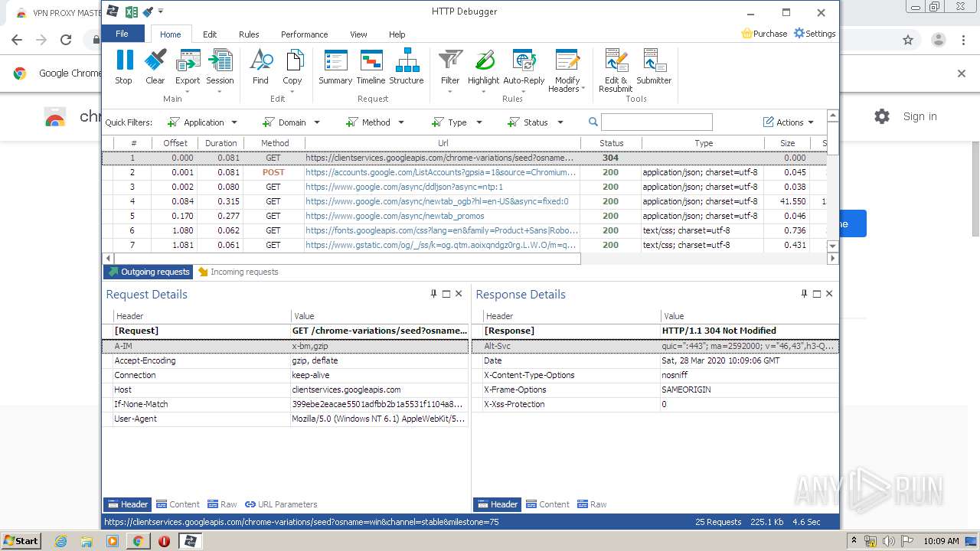Expand the Type quick filter dropdown
The image size is (980, 551).
[x=479, y=122]
